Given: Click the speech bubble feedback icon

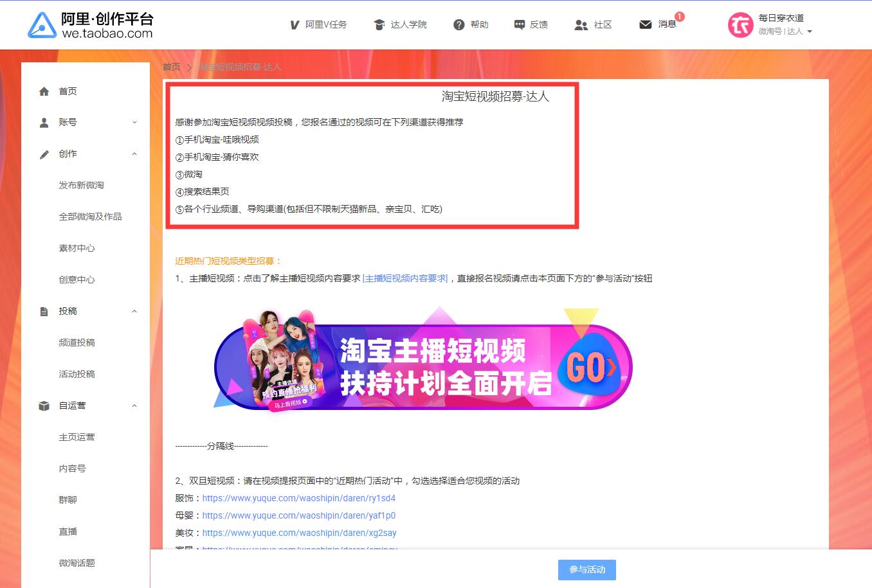Looking at the screenshot, I should coord(519,24).
